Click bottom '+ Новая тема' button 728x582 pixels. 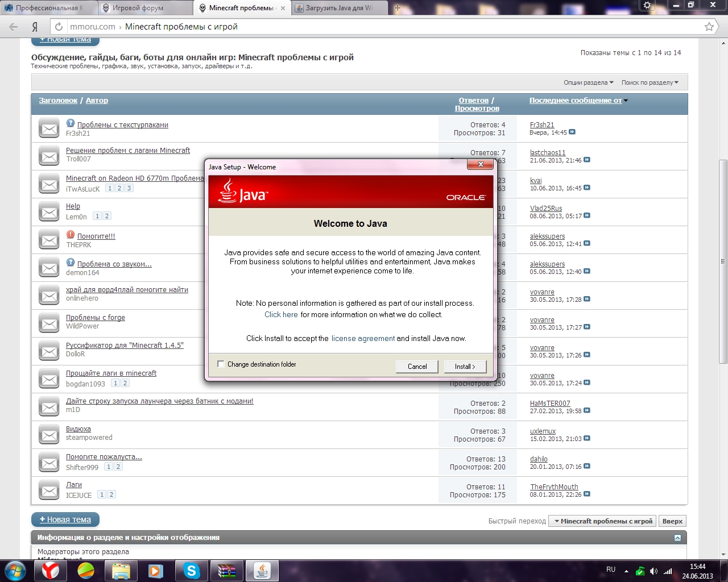pyautogui.click(x=65, y=519)
